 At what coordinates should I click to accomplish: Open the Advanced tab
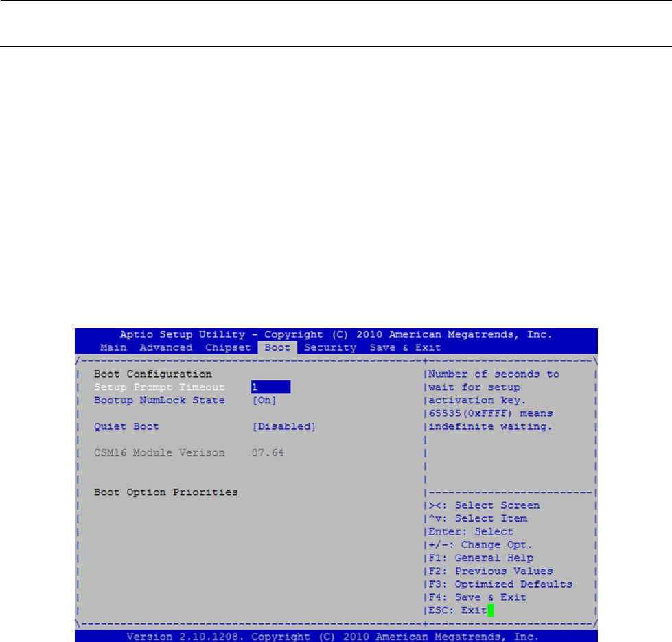point(166,347)
